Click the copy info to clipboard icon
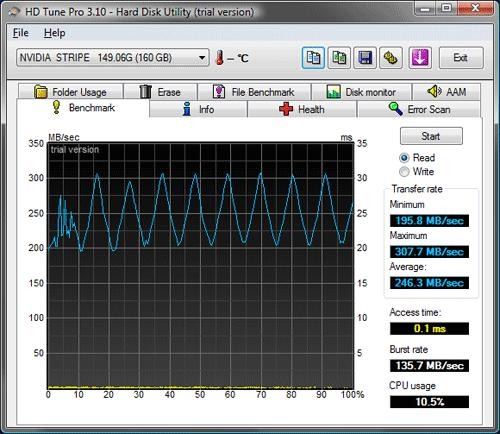This screenshot has height=434, width=500. pos(313,58)
